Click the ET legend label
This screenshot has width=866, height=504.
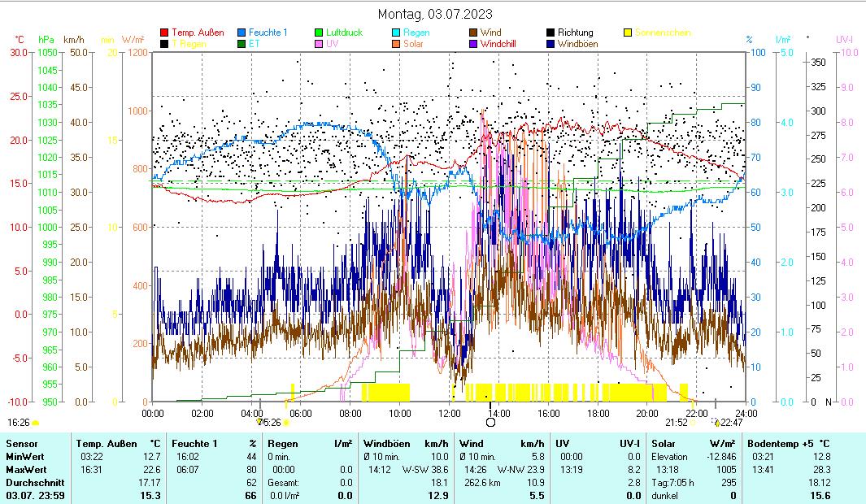tap(254, 44)
